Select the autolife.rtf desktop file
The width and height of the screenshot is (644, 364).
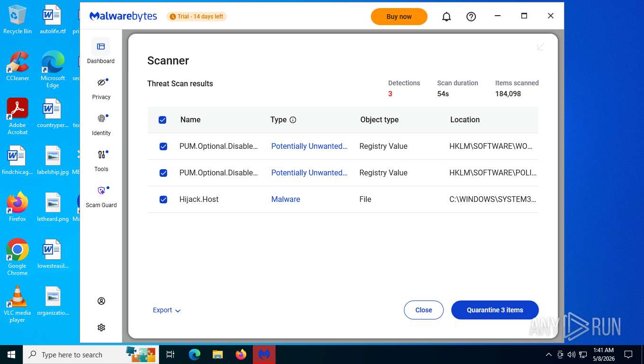[53, 19]
